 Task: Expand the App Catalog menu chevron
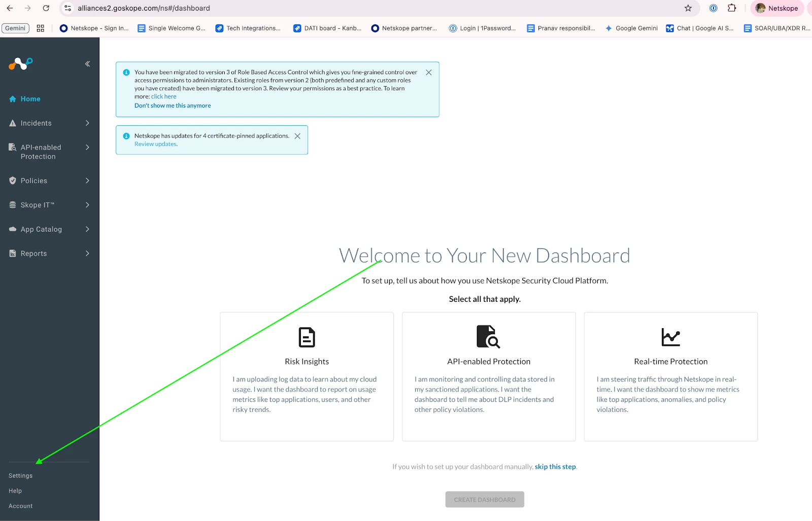click(x=87, y=229)
